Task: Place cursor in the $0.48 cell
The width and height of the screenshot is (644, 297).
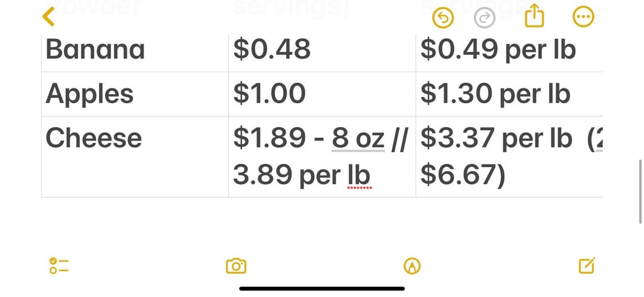Action: tap(322, 54)
